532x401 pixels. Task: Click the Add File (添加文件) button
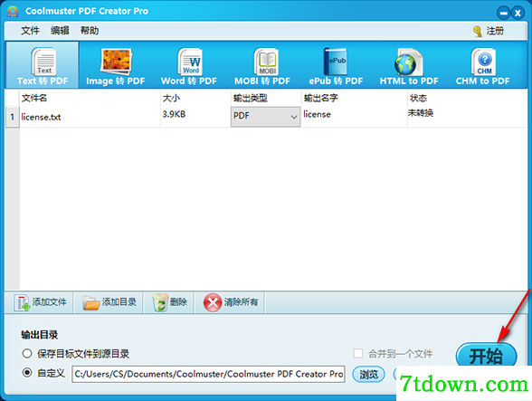coord(40,302)
